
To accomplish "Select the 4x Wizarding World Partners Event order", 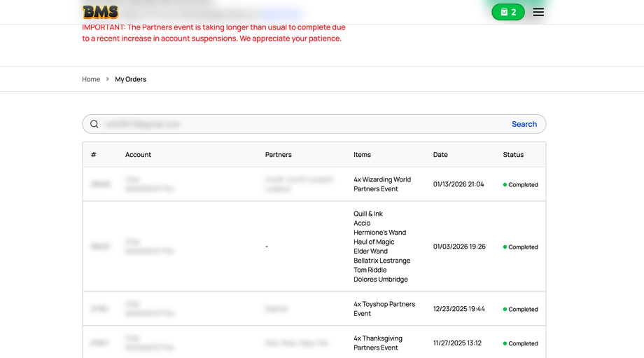I will tap(382, 184).
